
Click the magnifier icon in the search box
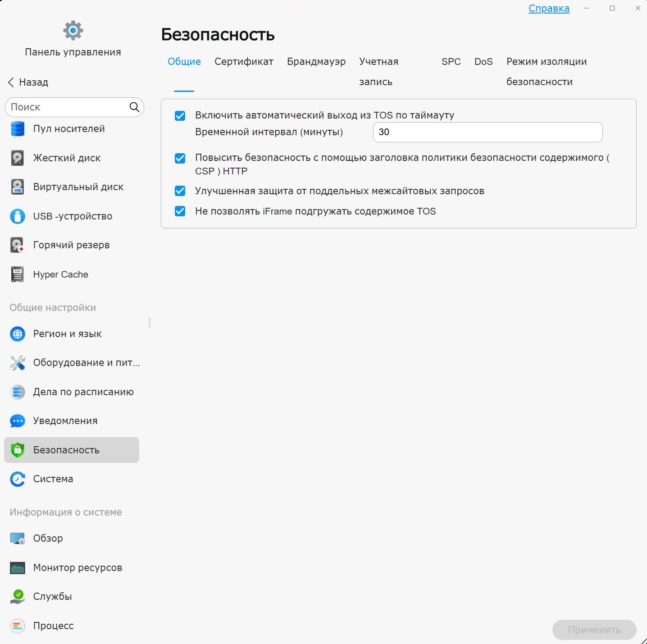[134, 107]
